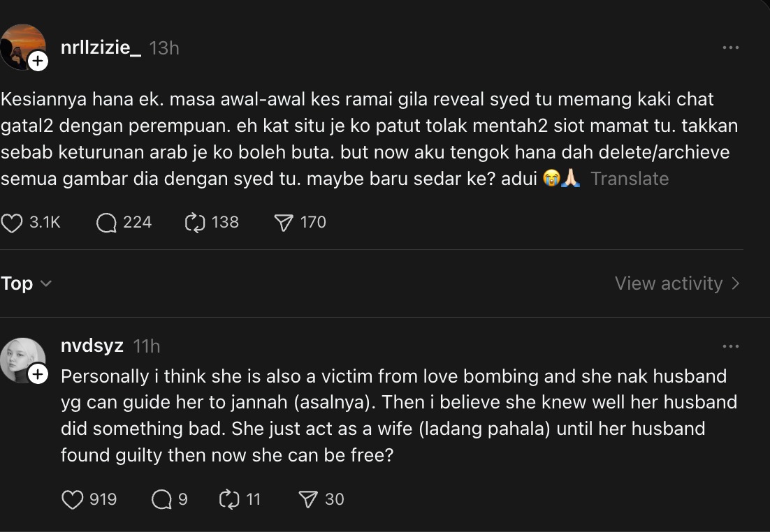Open more options for nrllzizie_ post
770x532 pixels.
pyautogui.click(x=730, y=47)
